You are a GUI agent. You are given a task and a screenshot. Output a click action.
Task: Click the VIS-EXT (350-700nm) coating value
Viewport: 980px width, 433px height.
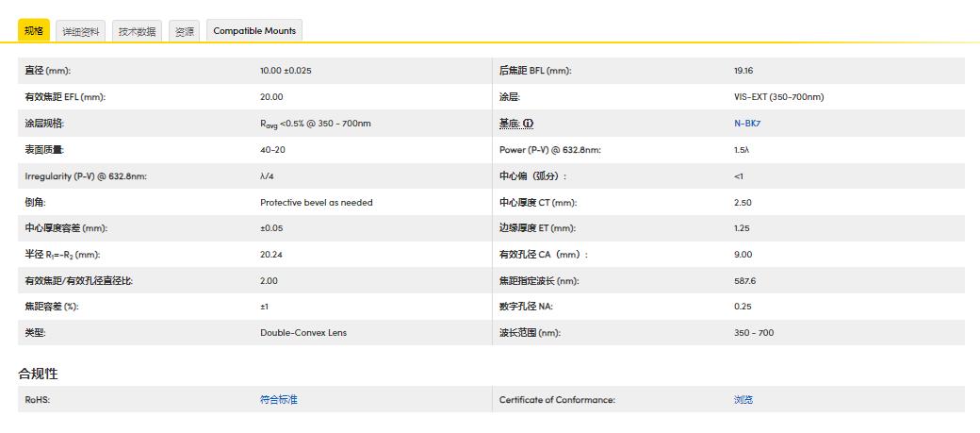pos(778,97)
